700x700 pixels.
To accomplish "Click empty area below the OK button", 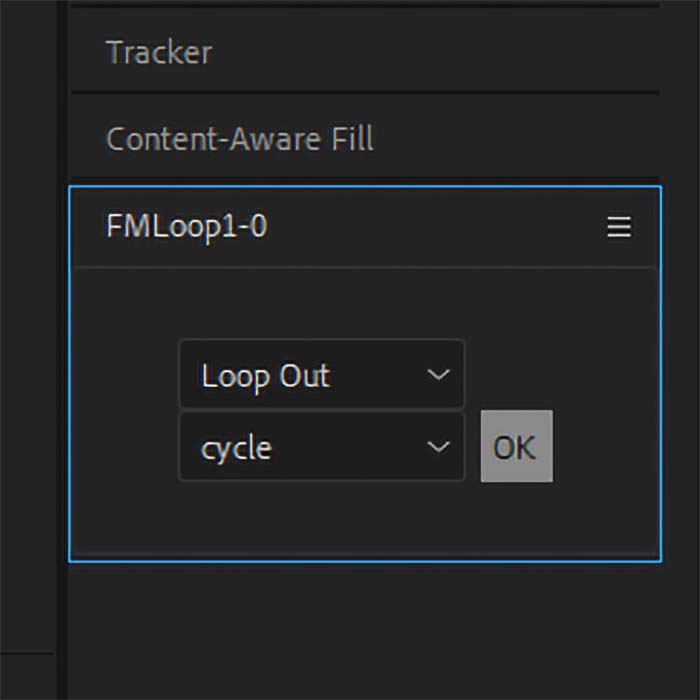I will tap(516, 515).
